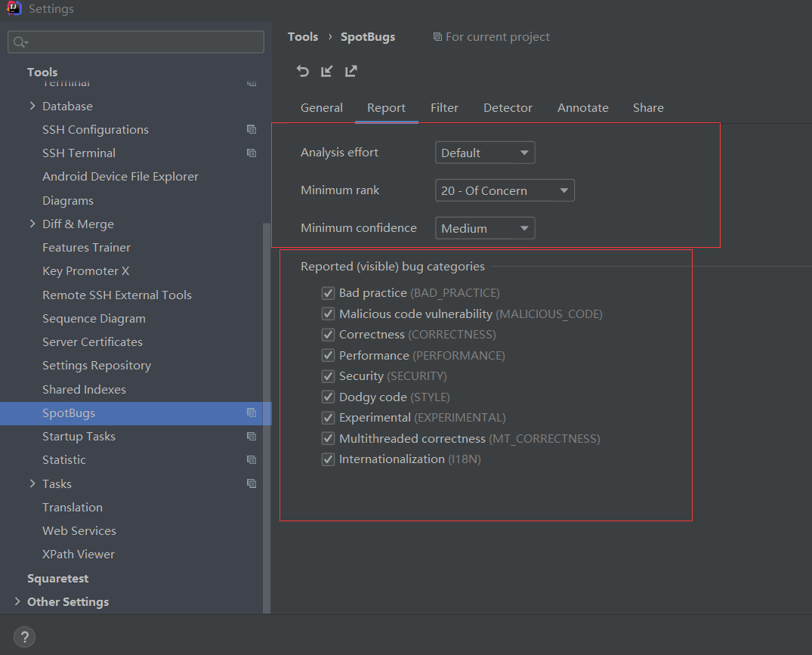Click the IntelliJ IDEA logo in title bar

point(14,8)
